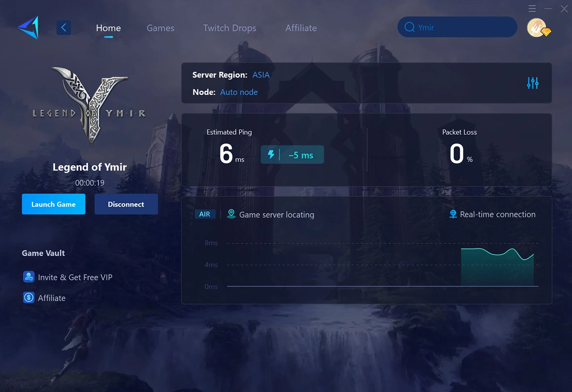Click the Invite & Get Free VIP icon

[29, 277]
